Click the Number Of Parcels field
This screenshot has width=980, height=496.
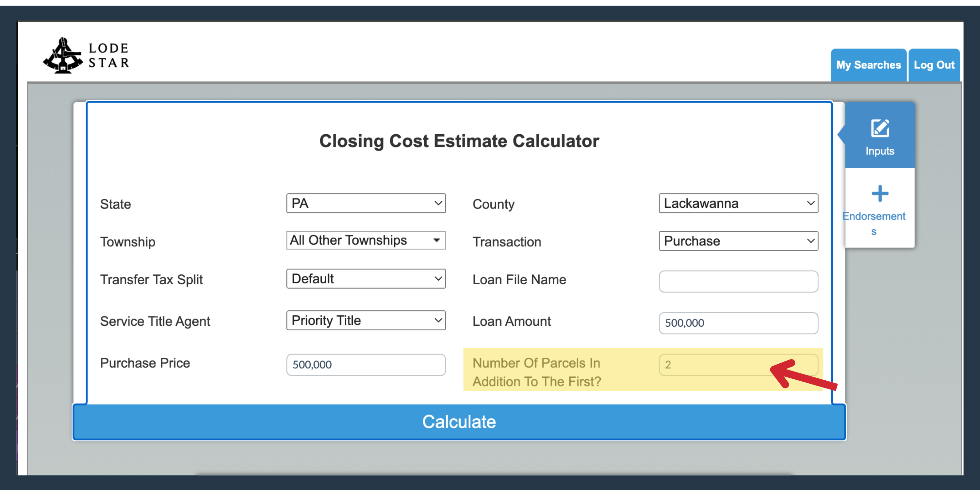pyautogui.click(x=738, y=365)
